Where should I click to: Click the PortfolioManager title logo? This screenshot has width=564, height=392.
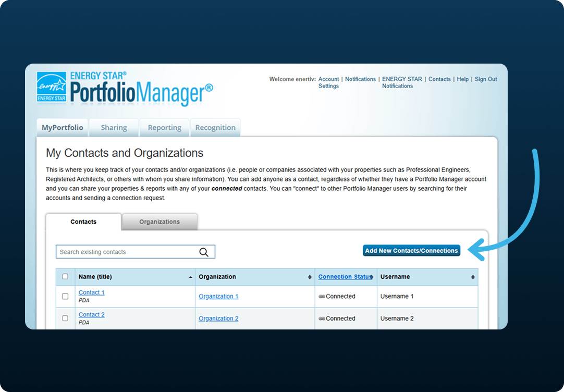pos(141,89)
